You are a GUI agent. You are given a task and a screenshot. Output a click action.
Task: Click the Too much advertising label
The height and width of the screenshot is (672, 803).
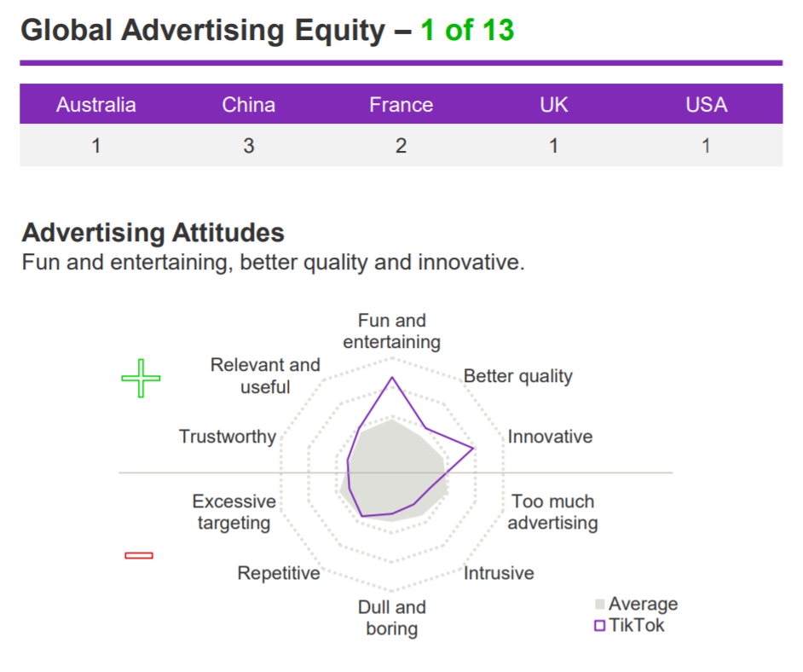pyautogui.click(x=552, y=512)
